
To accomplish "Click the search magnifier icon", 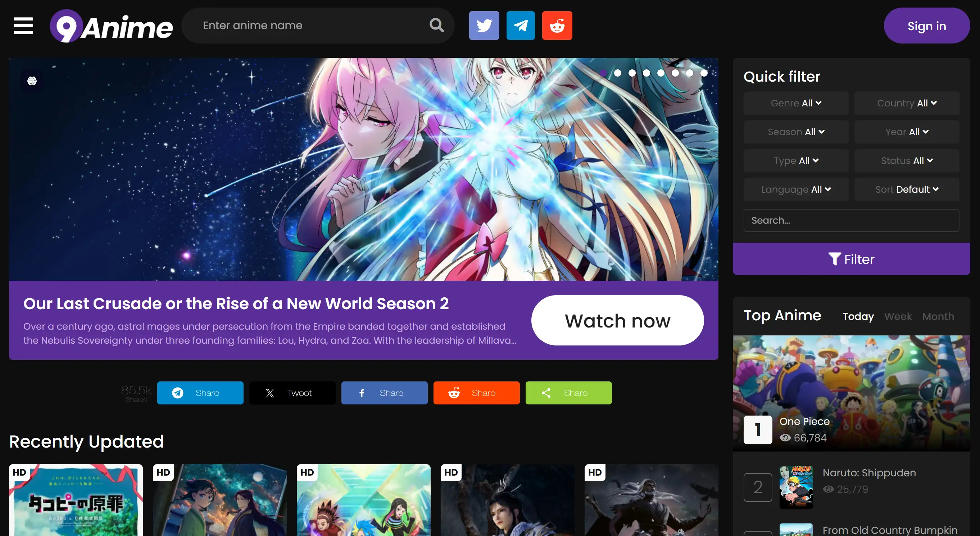I will (436, 26).
